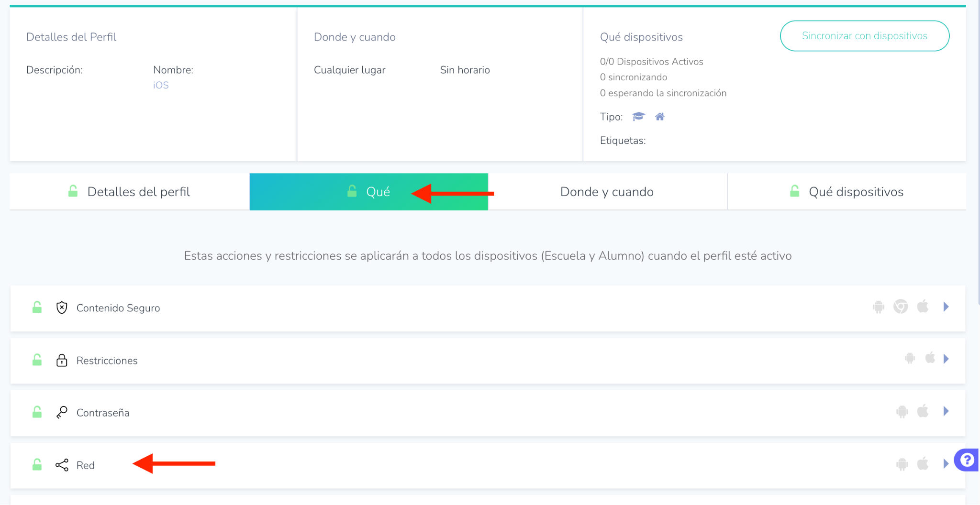This screenshot has width=980, height=505.
Task: Open the Qué dispositivos tab
Action: [x=846, y=192]
